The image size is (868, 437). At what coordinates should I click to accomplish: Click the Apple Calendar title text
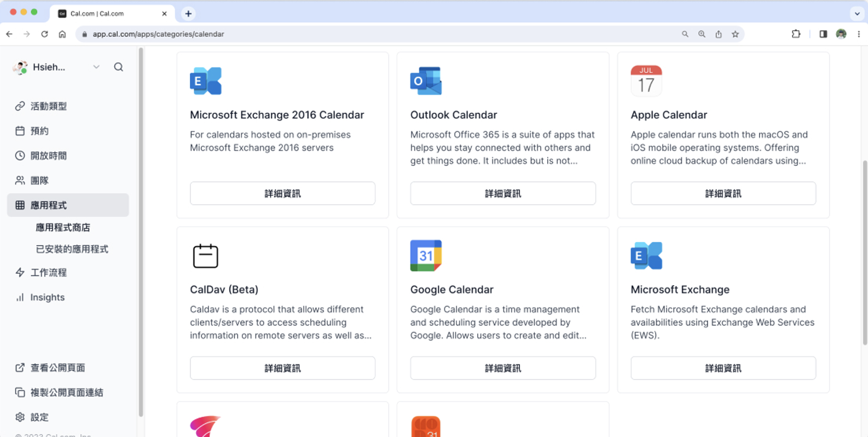[669, 115]
